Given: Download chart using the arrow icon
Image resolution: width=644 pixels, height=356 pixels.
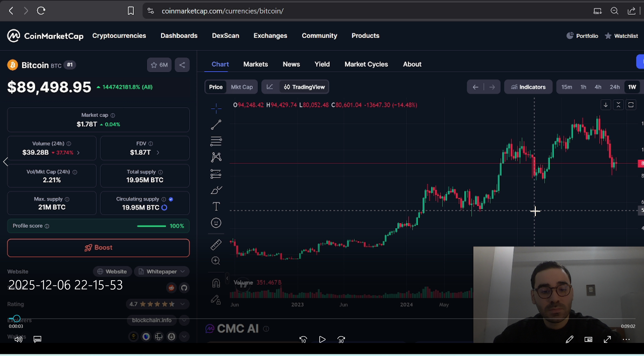Looking at the screenshot, I should click(x=606, y=105).
